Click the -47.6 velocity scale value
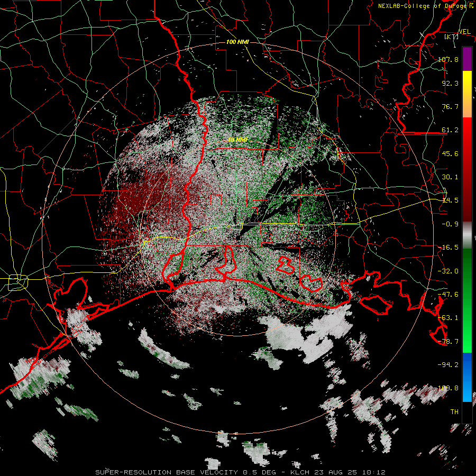Image resolution: width=476 pixels, height=476 pixels. click(x=448, y=295)
